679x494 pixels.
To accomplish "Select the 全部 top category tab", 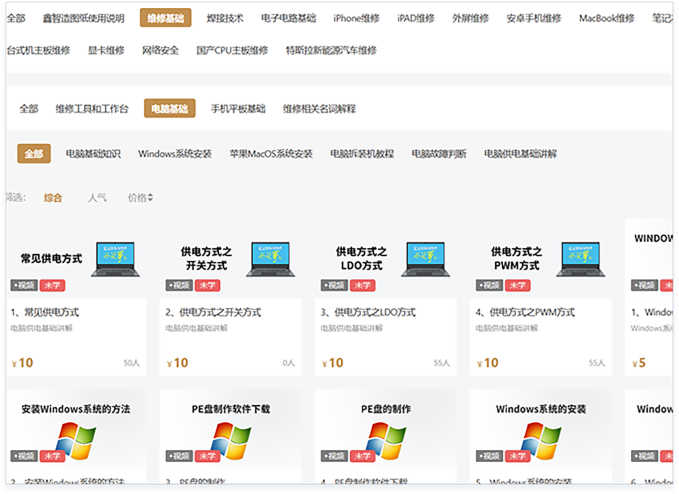I will (x=16, y=18).
